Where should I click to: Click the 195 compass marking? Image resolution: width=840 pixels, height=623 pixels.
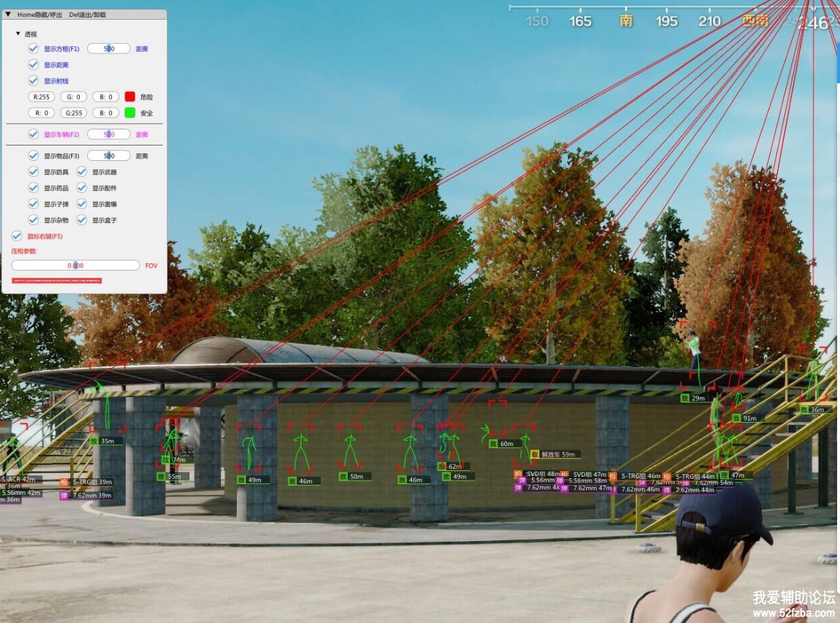[667, 21]
